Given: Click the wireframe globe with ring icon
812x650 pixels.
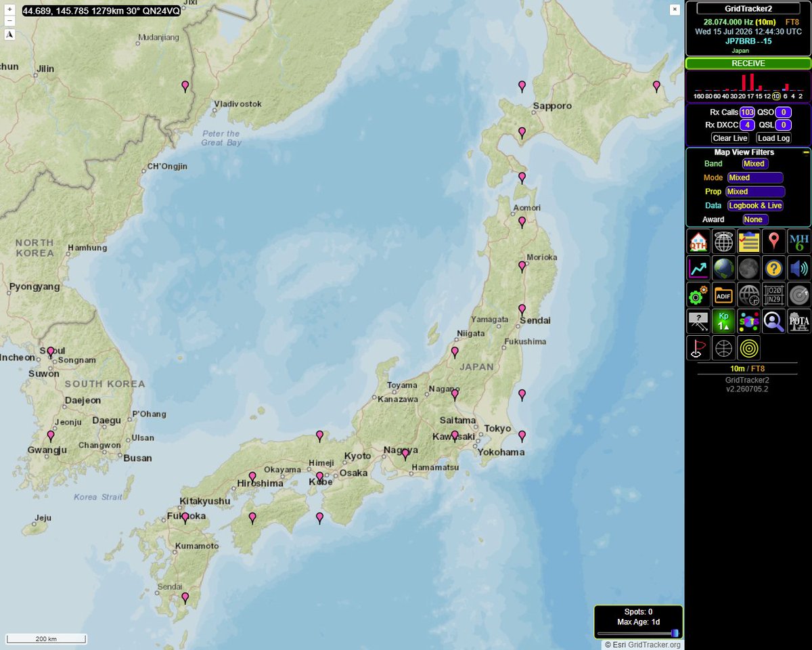Looking at the screenshot, I should (x=723, y=242).
